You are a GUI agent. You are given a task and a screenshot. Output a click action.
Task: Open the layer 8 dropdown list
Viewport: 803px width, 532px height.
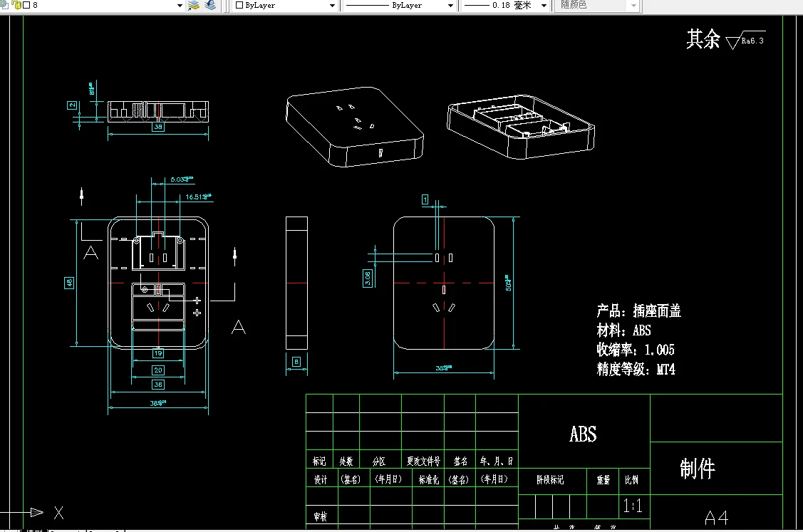pos(180,6)
